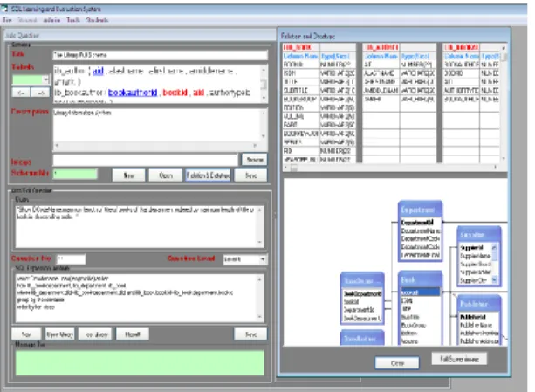This screenshot has width=535, height=392.
Task: Click Column Name header of lib_book grid
Action: 301,56
